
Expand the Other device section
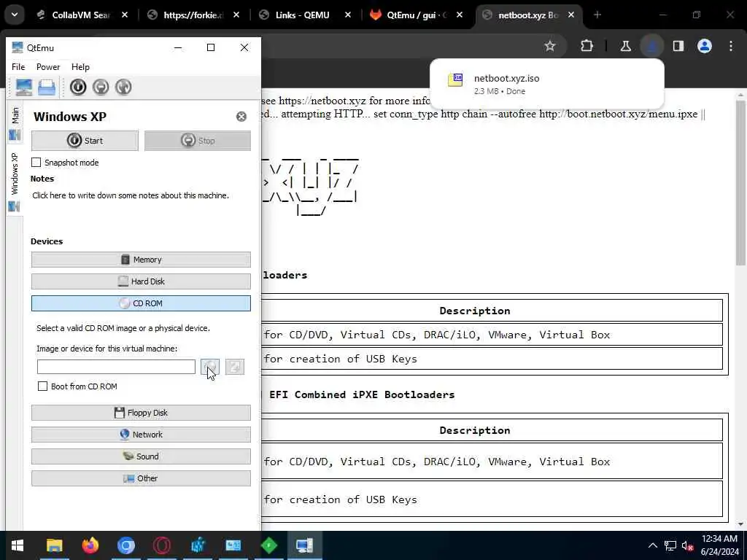pos(141,478)
